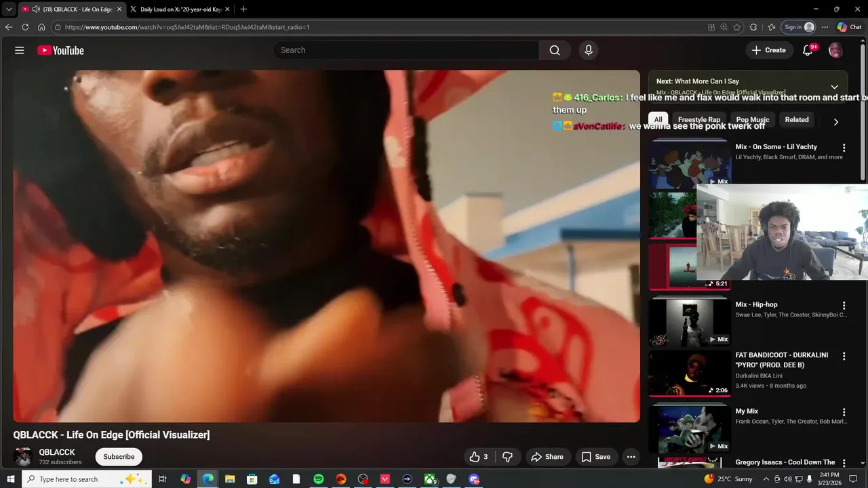Click the search magnifier button
This screenshot has height=488, width=868.
555,50
